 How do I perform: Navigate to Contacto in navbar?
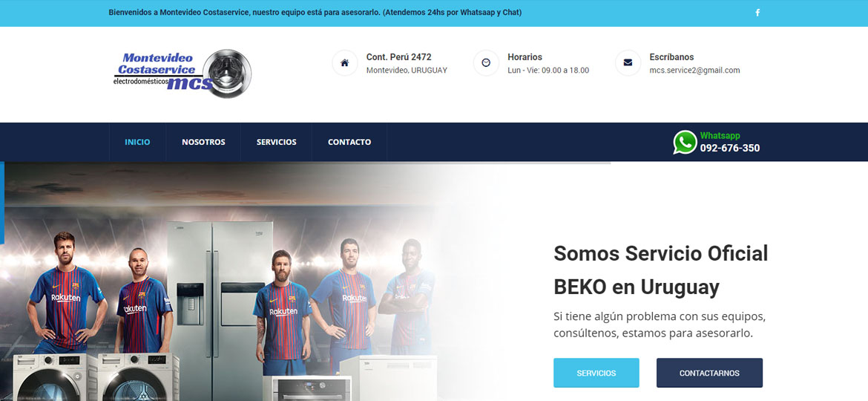click(x=349, y=142)
